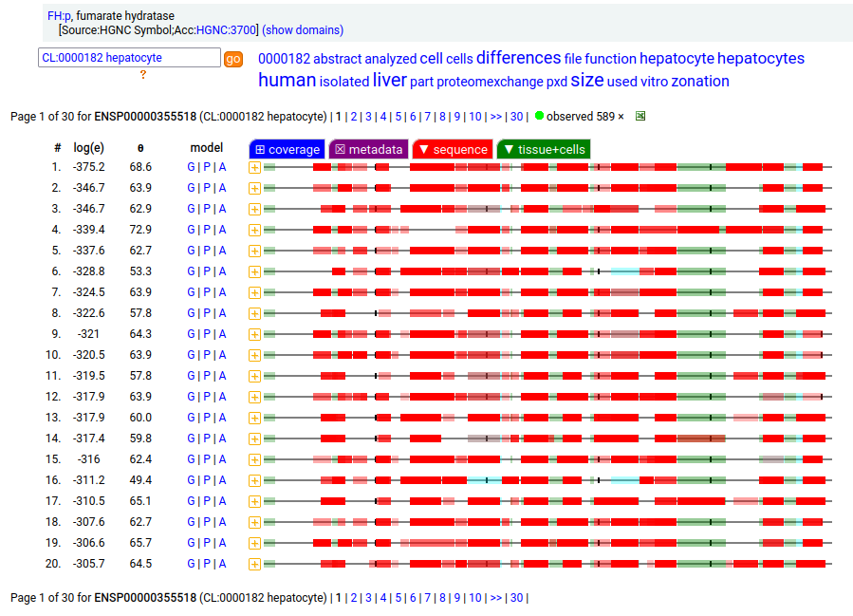
Task: Click the log(e) value -305.7
Action: 88,564
